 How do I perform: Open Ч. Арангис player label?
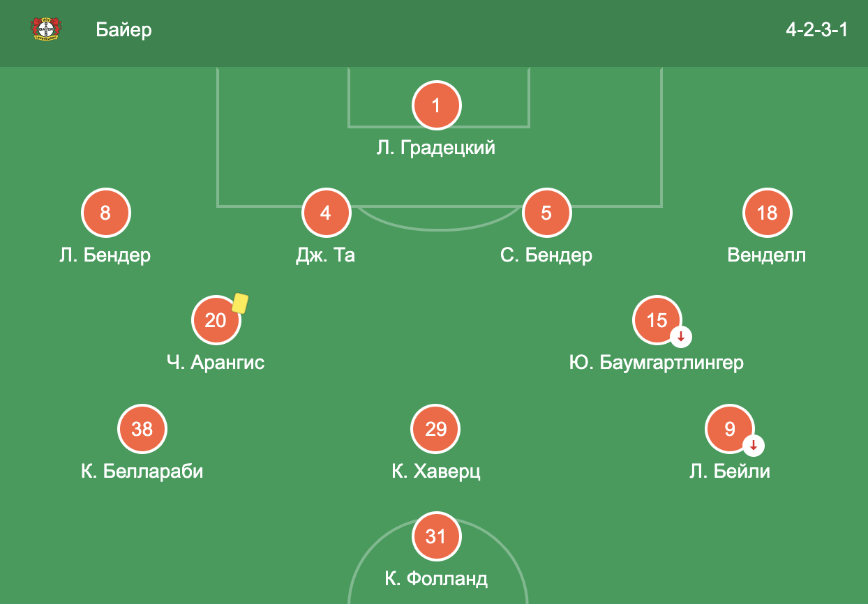pyautogui.click(x=216, y=363)
